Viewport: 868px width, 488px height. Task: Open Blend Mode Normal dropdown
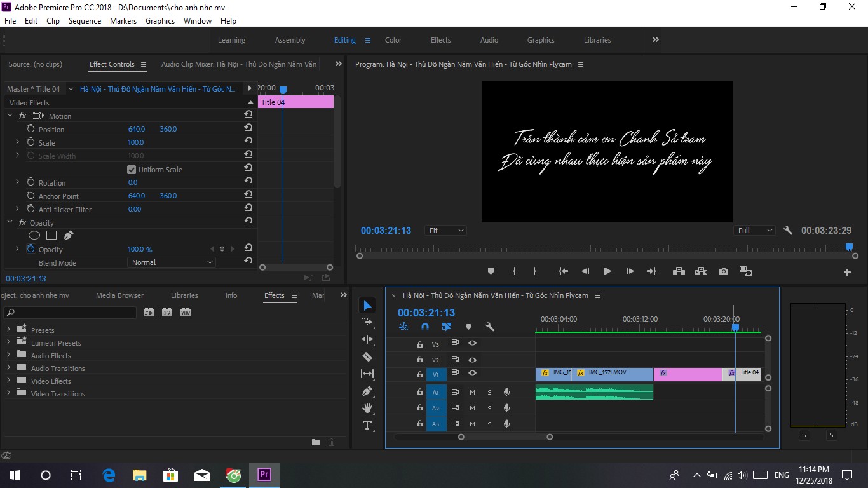172,262
